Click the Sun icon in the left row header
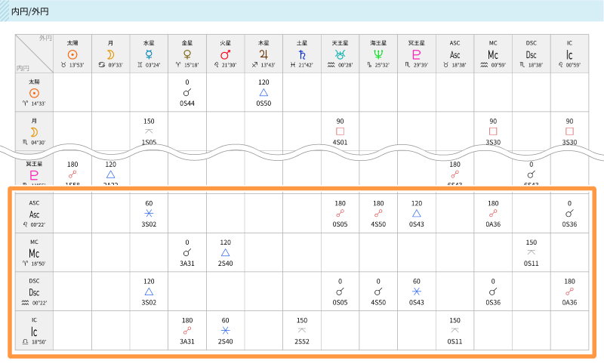Screen dimensions: 604x364 pos(34,93)
